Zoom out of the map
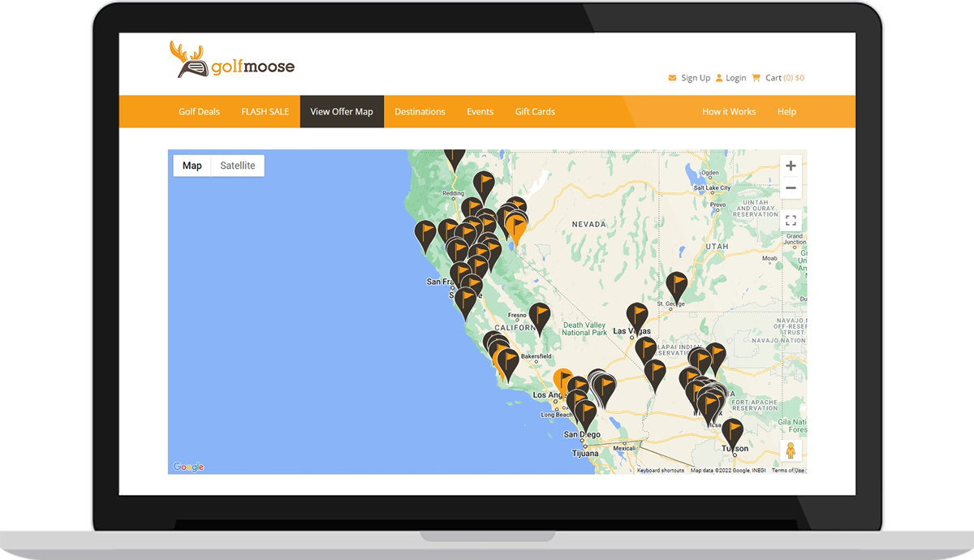 [791, 188]
